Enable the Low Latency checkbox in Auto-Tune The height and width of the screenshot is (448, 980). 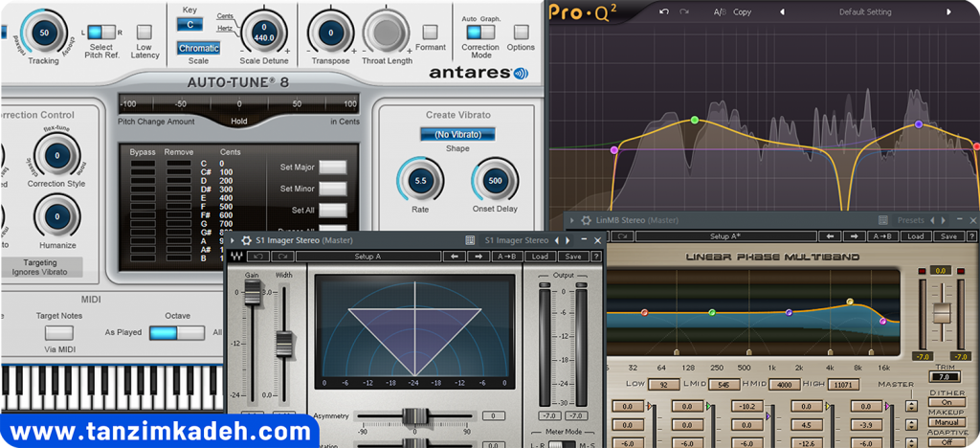click(145, 32)
